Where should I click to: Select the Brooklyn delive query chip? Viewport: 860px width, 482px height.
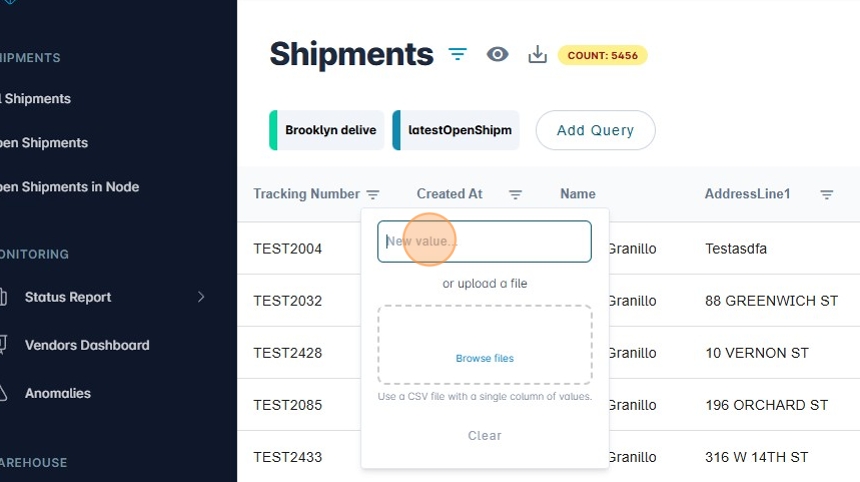tap(328, 130)
